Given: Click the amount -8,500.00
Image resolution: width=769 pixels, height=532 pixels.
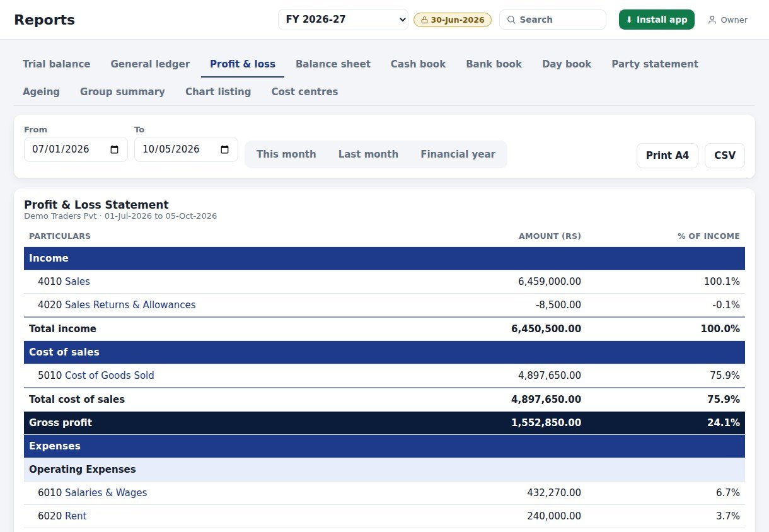Looking at the screenshot, I should [558, 305].
